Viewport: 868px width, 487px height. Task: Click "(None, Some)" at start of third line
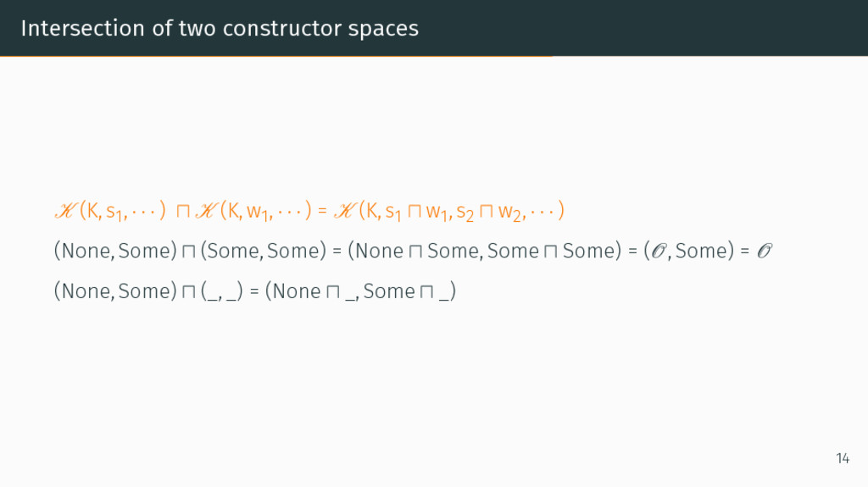[x=115, y=291]
